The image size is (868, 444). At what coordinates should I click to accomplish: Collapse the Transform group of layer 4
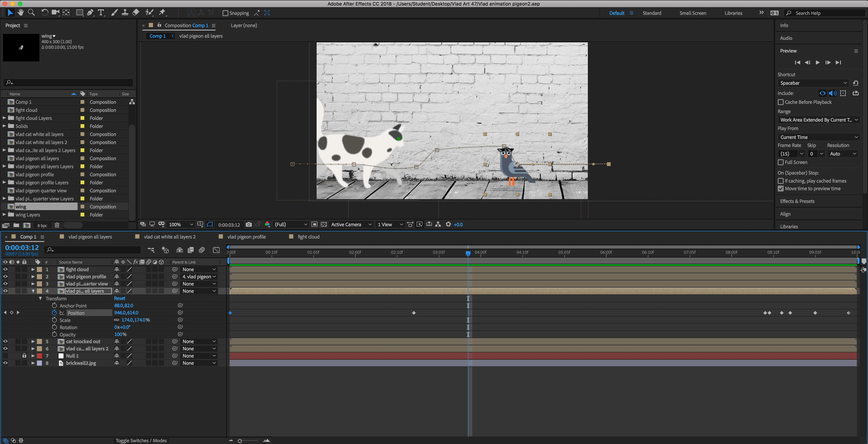tap(40, 298)
